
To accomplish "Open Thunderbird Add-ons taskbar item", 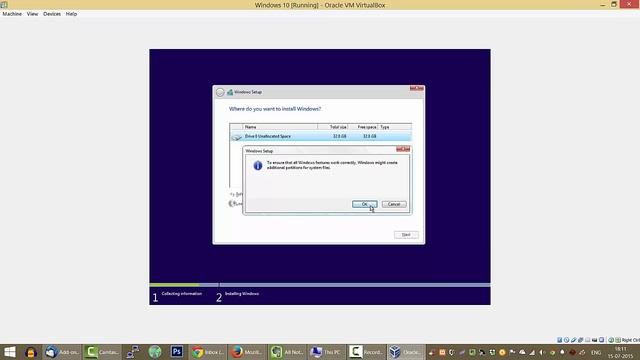I will pos(62,352).
